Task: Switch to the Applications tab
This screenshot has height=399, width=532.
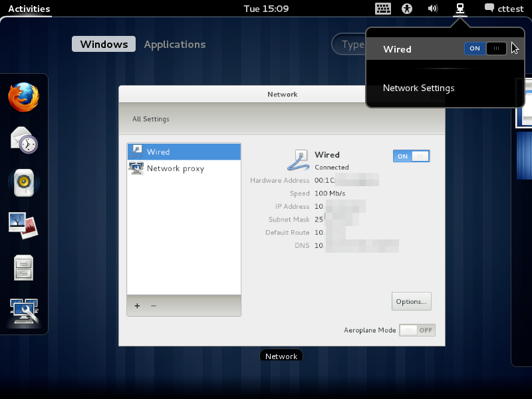Action: click(175, 45)
